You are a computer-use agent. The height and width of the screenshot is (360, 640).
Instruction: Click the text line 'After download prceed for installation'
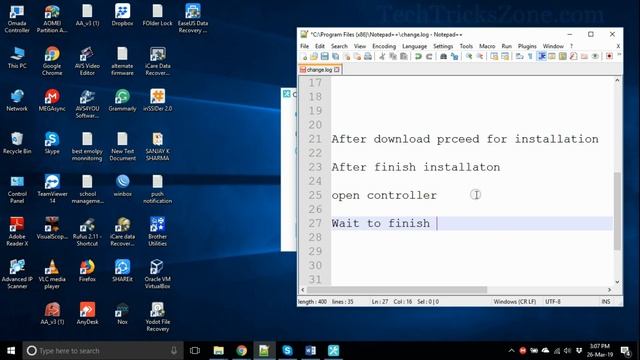[x=465, y=139]
